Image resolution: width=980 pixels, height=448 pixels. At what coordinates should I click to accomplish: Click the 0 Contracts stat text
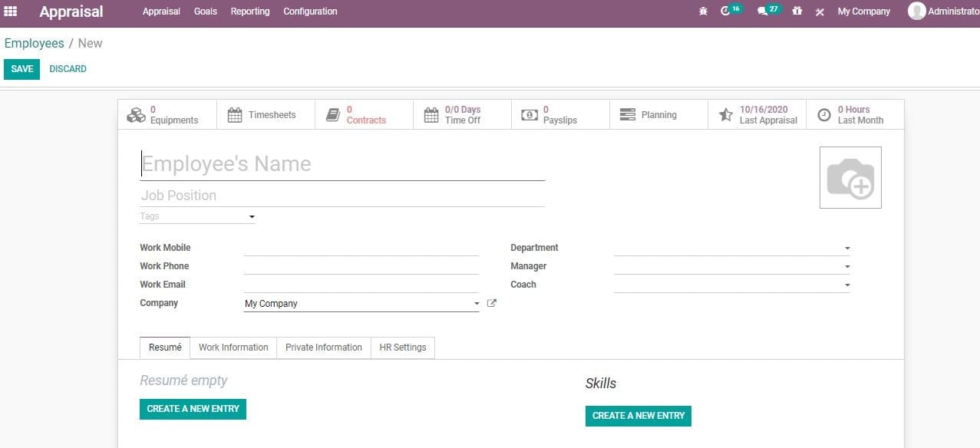[x=366, y=115]
